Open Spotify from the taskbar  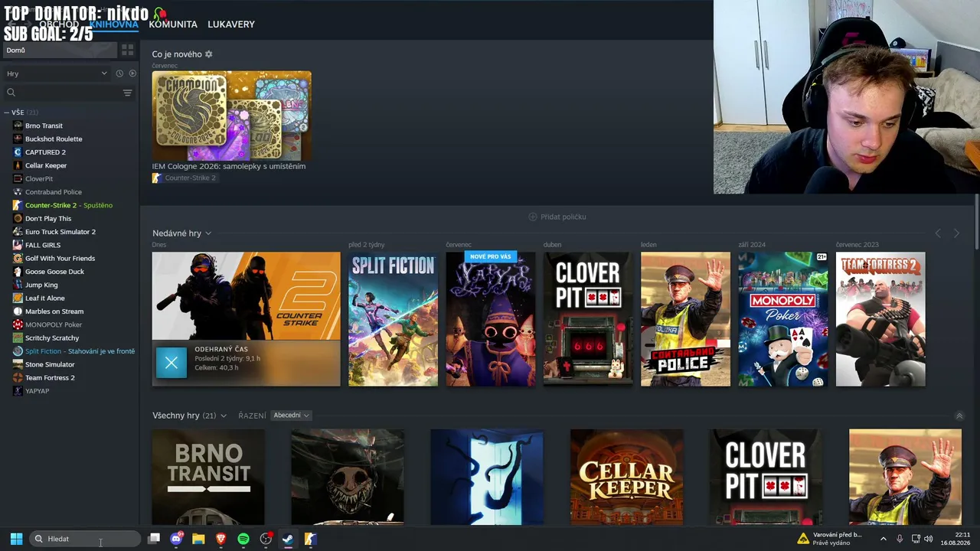tap(243, 539)
